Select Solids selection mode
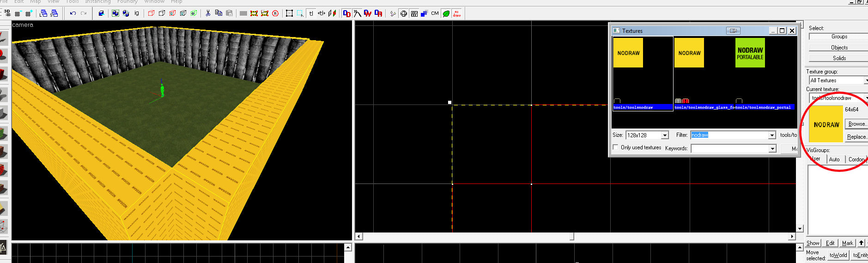Viewport: 868px width, 263px height. pos(838,58)
